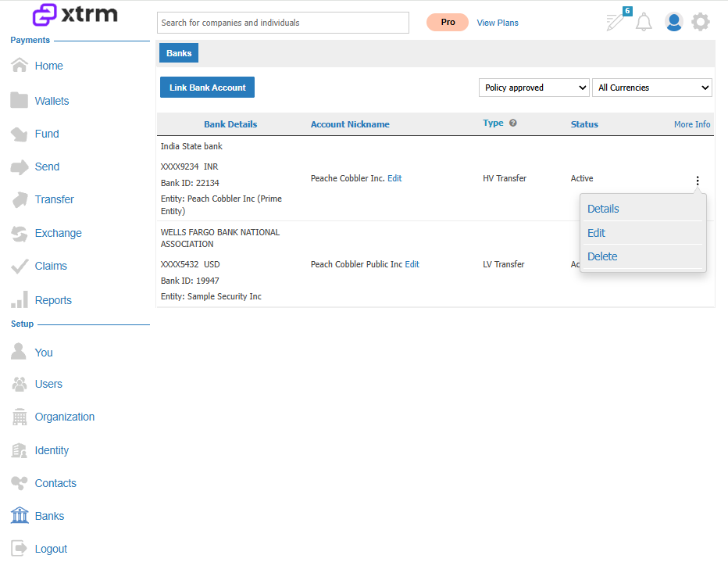Edit the Peache Cobbler Inc. nickname
The height and width of the screenshot is (573, 728).
click(x=394, y=178)
